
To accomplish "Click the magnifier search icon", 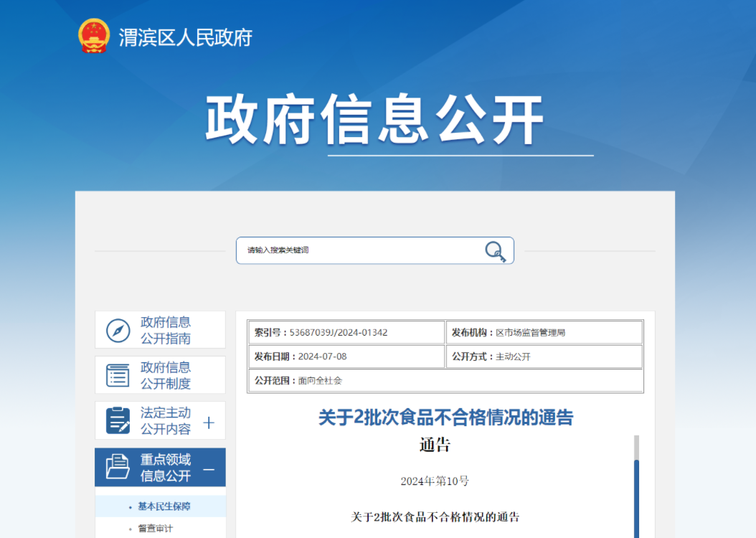I will (x=495, y=251).
